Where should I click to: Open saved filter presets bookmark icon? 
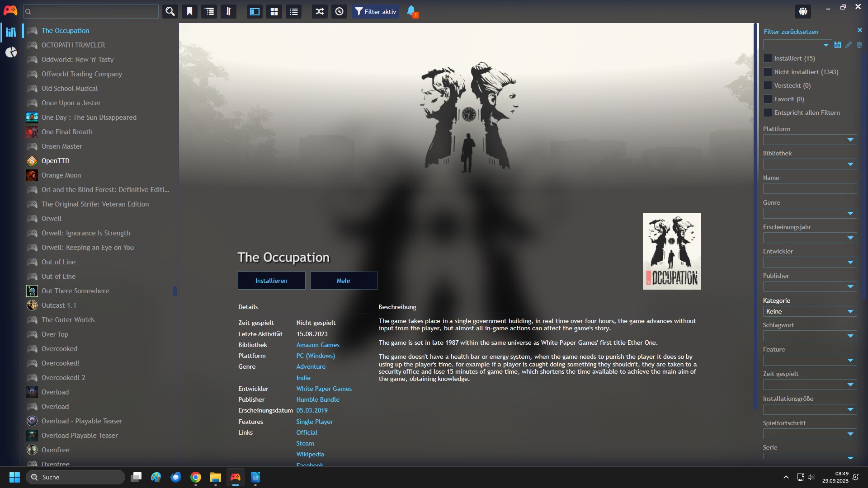(x=189, y=11)
